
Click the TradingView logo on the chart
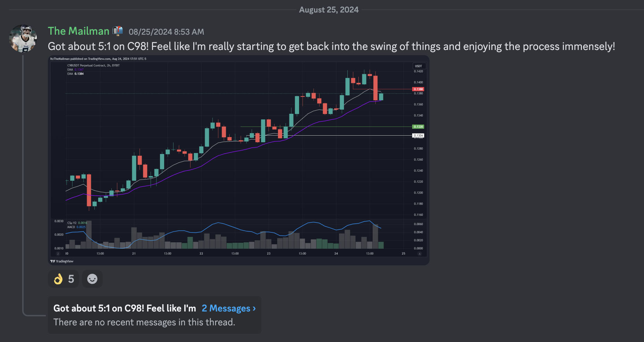tap(62, 261)
